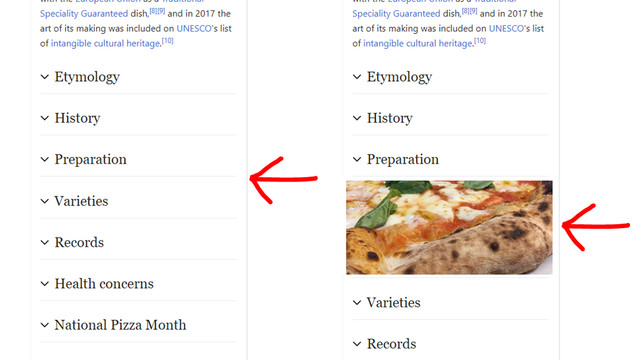
Task: Open Speciality Guaranteed link in right panel
Action: point(396,13)
